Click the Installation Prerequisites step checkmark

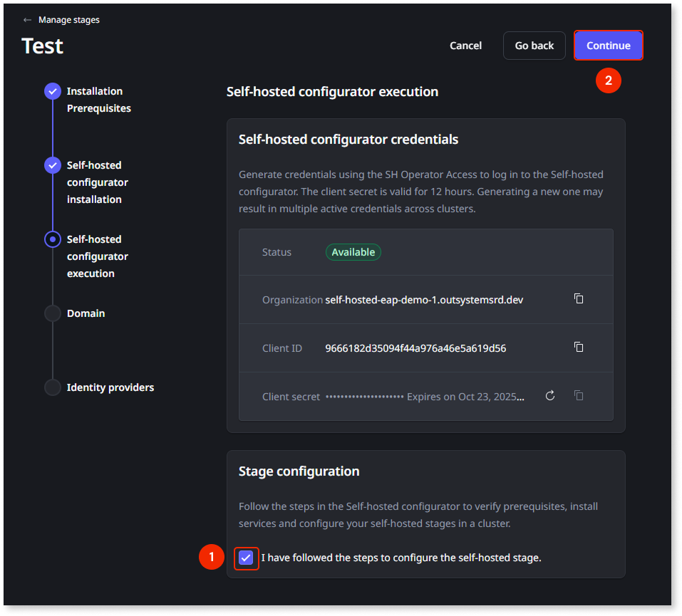click(53, 91)
